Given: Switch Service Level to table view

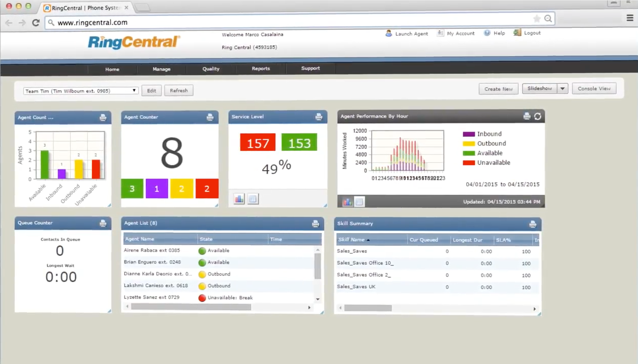Looking at the screenshot, I should (x=253, y=198).
